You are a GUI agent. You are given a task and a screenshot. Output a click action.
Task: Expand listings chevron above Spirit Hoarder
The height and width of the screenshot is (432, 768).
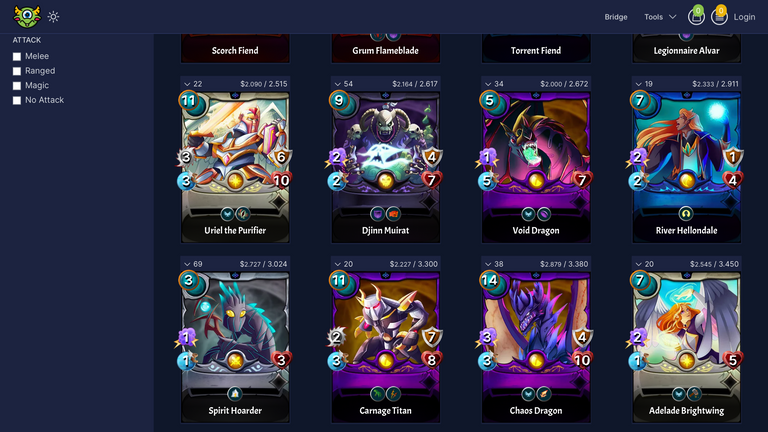tap(187, 264)
